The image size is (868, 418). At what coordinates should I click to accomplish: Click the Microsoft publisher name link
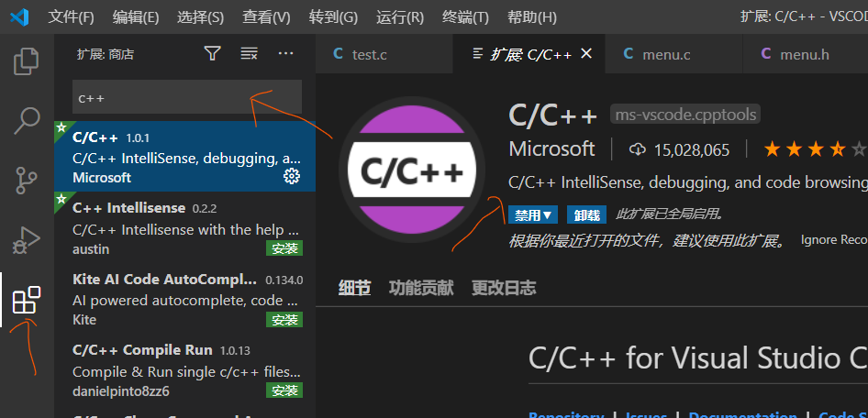[x=552, y=149]
